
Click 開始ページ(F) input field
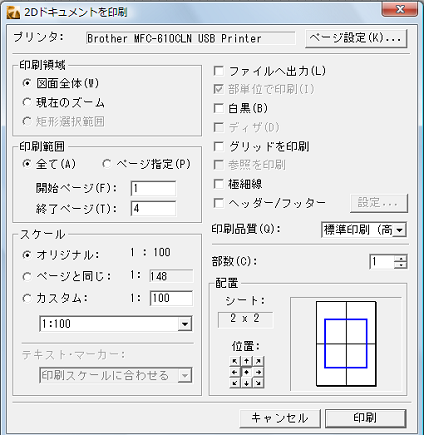[153, 189]
